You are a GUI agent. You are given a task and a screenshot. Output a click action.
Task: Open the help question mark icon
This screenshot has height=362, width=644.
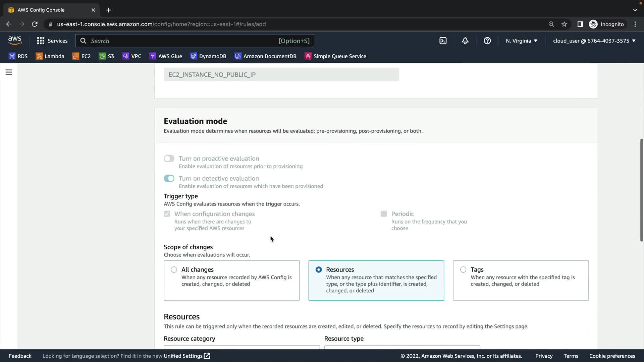tap(487, 41)
